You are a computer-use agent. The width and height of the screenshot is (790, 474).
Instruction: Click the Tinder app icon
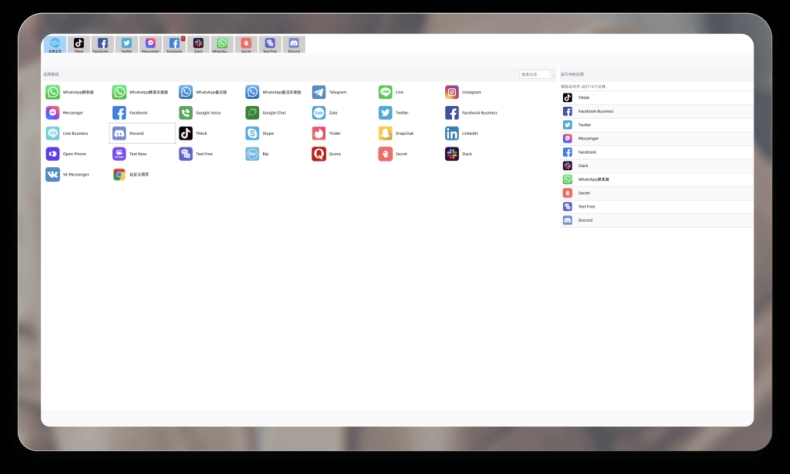tap(319, 133)
